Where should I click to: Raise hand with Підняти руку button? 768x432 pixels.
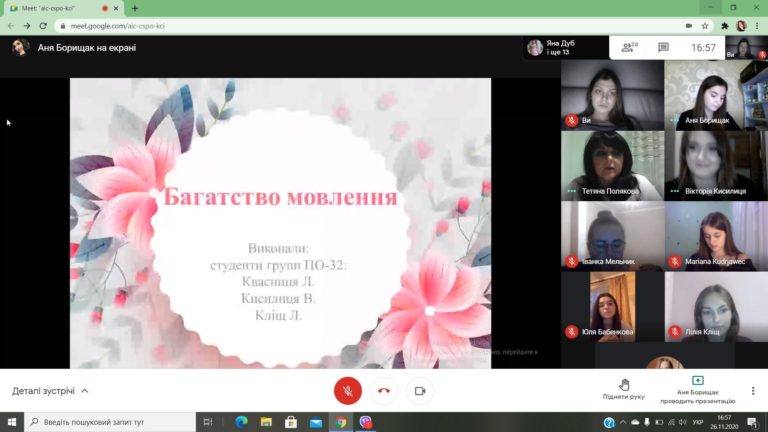[624, 389]
